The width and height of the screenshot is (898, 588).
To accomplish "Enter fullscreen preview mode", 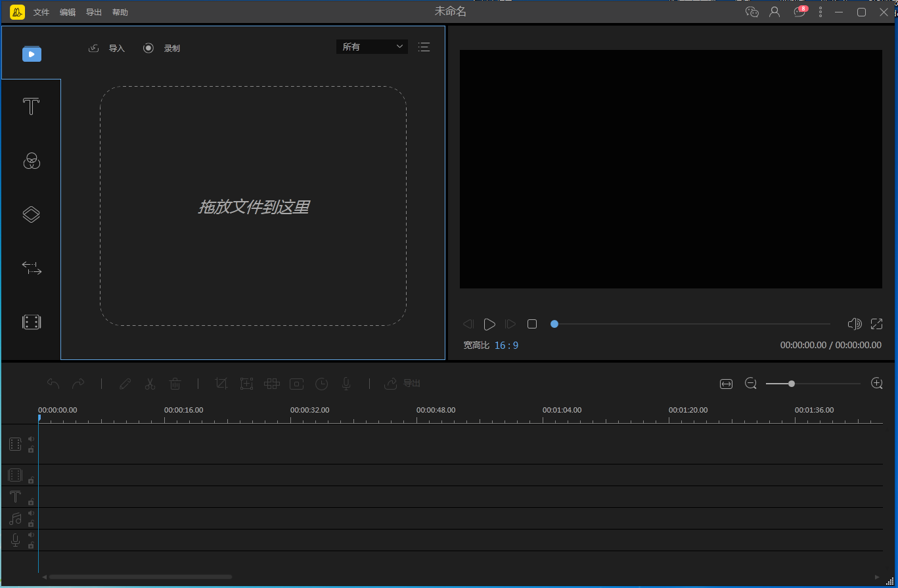I will (x=876, y=324).
